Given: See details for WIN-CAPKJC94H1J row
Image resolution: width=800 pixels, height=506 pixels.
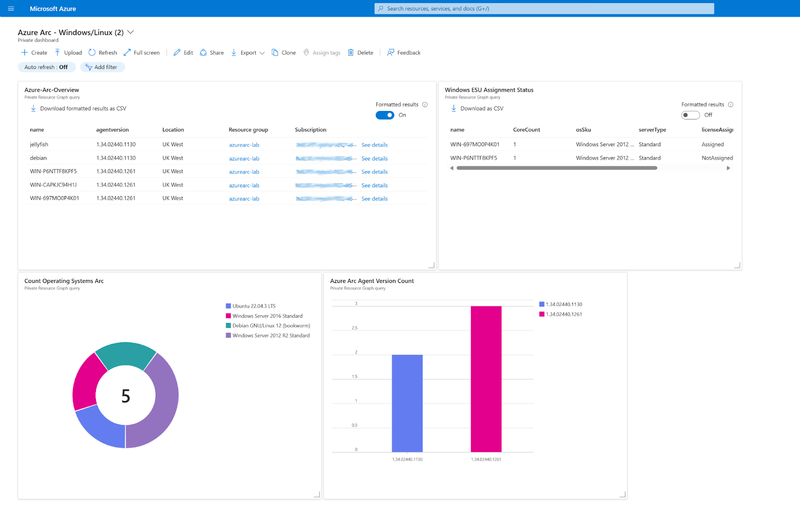Looking at the screenshot, I should click(374, 185).
